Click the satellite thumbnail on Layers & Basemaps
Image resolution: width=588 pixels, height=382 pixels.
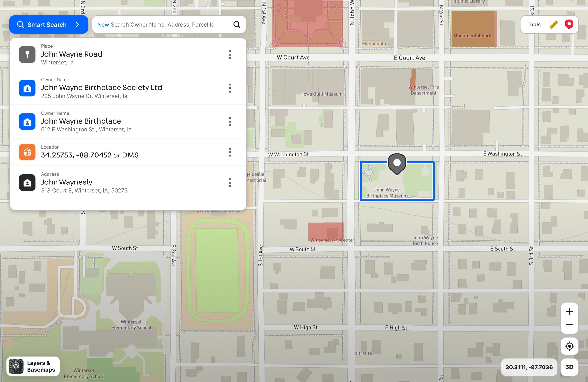(16, 366)
